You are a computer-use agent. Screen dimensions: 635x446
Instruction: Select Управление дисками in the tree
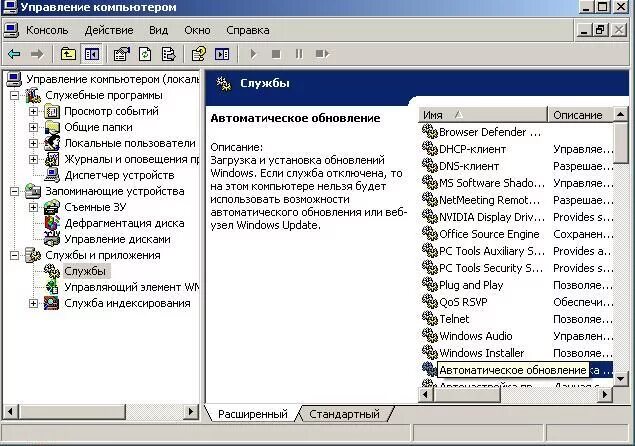click(117, 239)
